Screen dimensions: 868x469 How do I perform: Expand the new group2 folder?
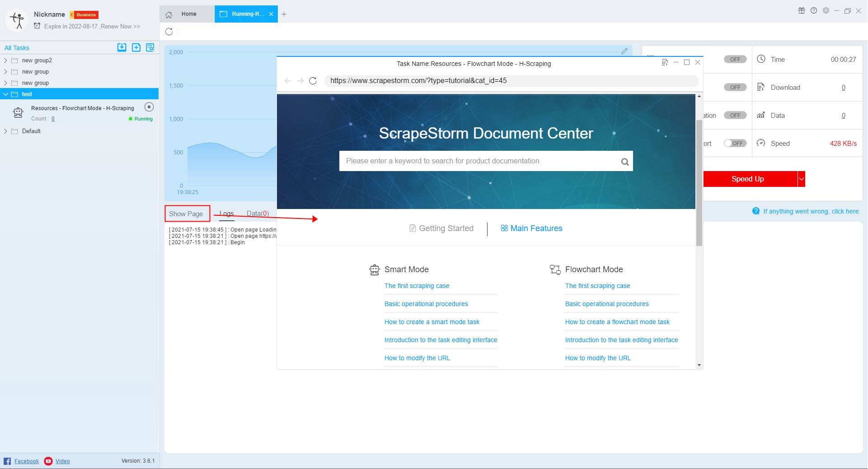(5, 60)
